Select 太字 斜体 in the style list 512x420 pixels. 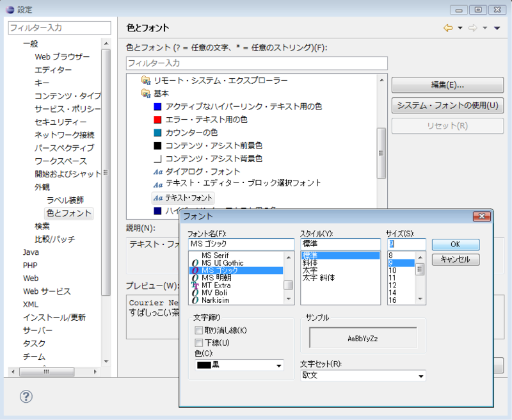319,278
